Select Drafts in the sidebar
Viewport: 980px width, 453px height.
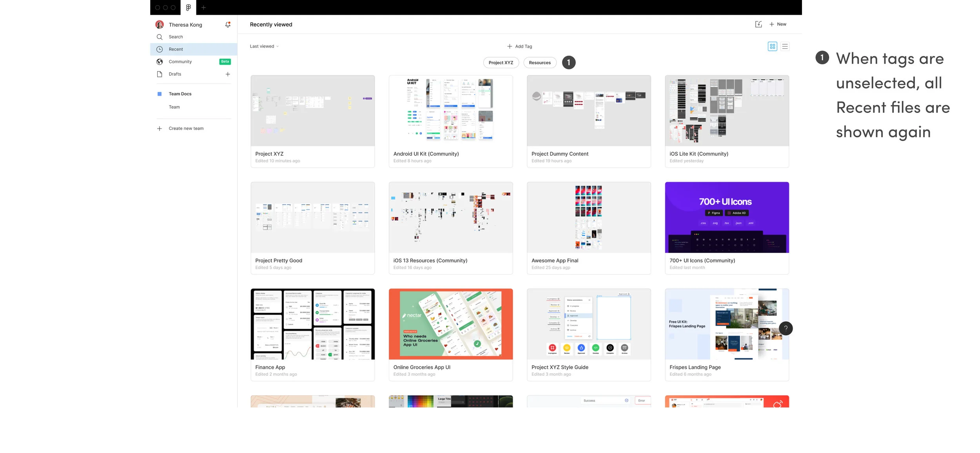175,74
